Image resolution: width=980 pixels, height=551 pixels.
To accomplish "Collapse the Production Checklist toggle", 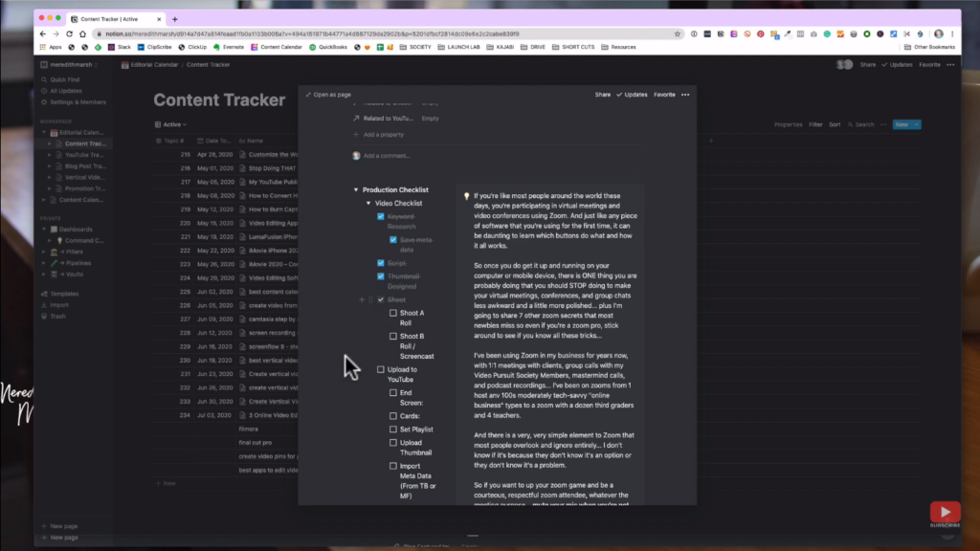I will (x=356, y=190).
